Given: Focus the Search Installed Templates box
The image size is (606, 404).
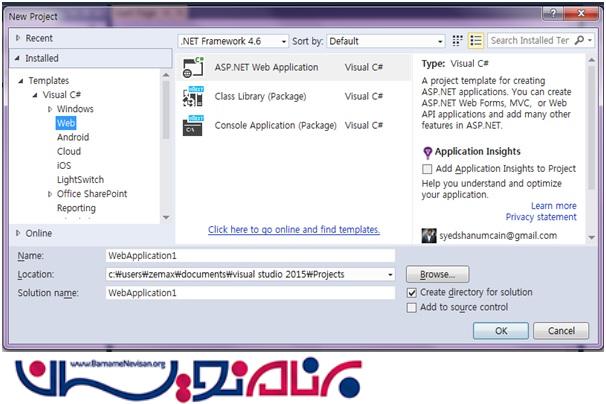Looking at the screenshot, I should 531,40.
